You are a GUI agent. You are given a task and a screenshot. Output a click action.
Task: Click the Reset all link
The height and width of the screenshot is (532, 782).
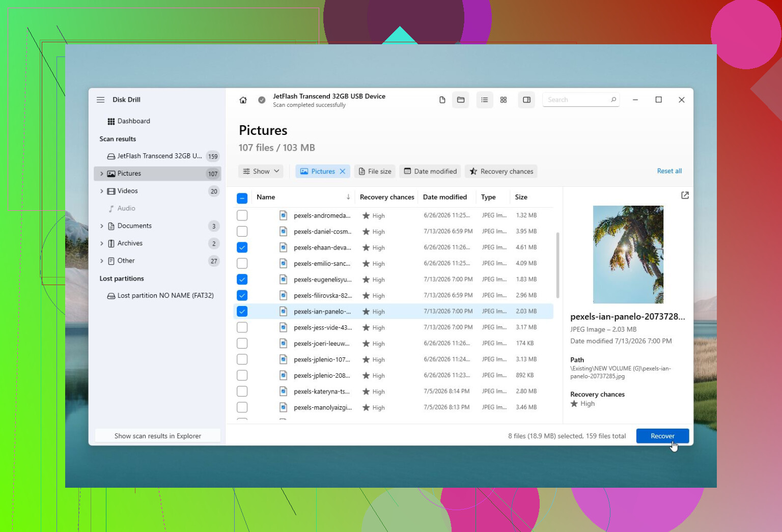click(x=669, y=171)
